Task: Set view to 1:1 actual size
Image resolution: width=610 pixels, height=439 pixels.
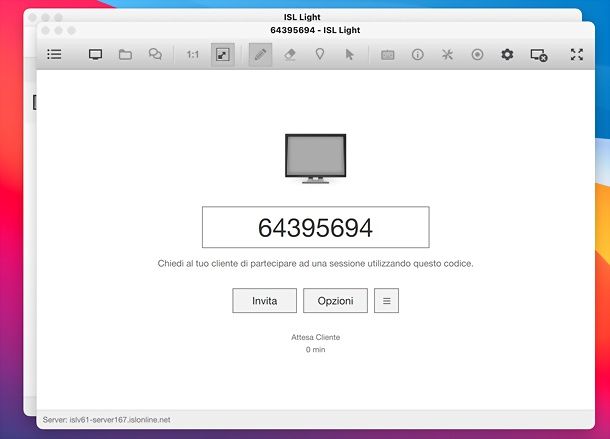Action: [193, 54]
